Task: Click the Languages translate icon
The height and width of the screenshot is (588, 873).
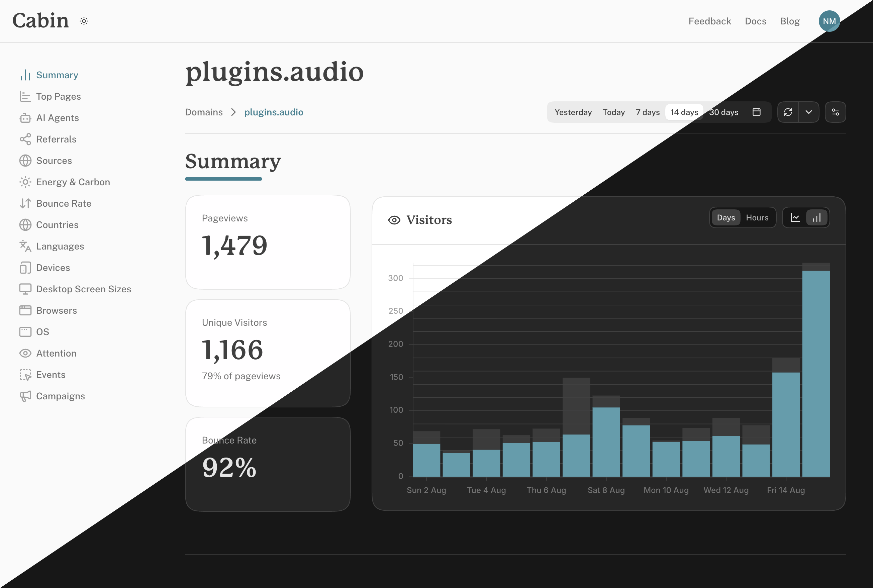Action: tap(25, 246)
